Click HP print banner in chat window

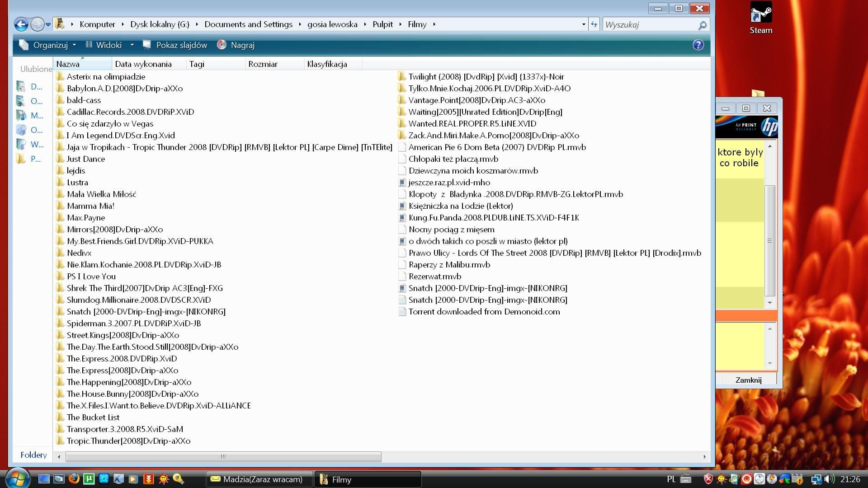pyautogui.click(x=747, y=127)
